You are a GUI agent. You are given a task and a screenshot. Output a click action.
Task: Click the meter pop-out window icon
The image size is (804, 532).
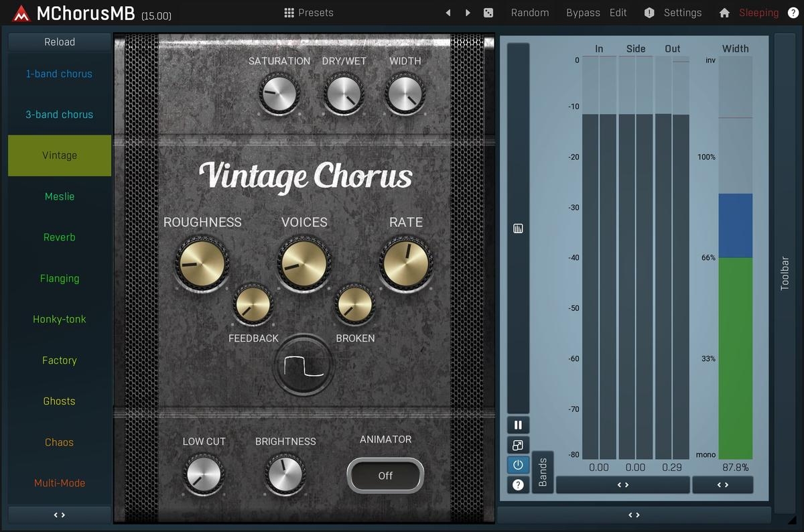point(518,445)
